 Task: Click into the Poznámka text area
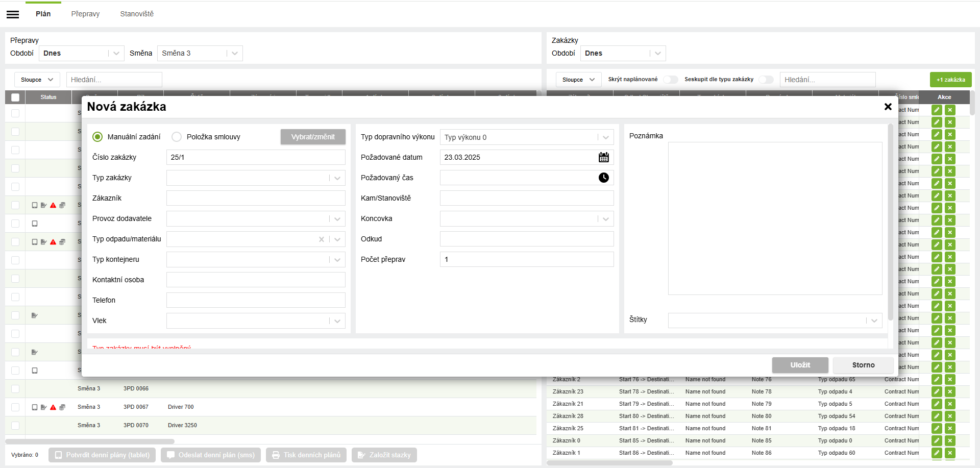click(x=775, y=218)
